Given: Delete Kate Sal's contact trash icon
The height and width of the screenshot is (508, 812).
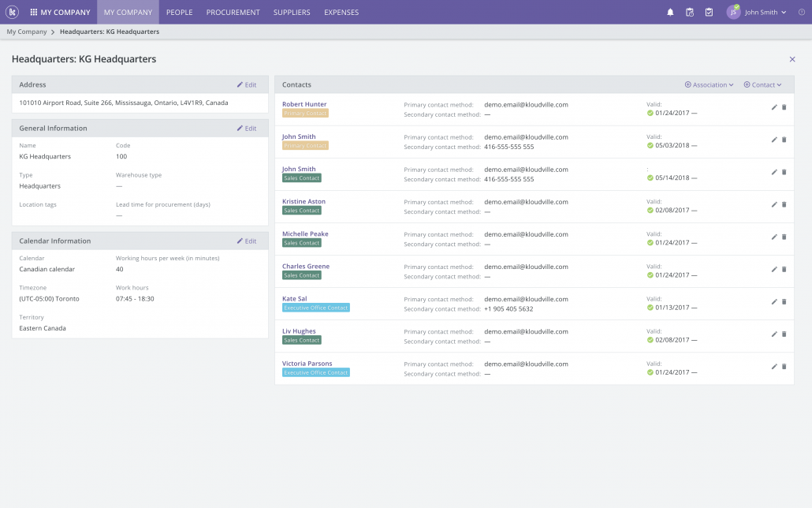Looking at the screenshot, I should pos(784,301).
